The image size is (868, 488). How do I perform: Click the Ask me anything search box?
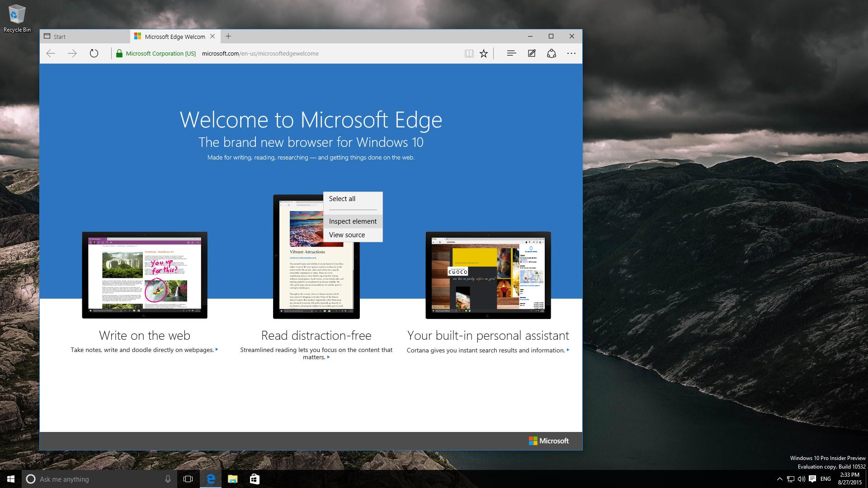pyautogui.click(x=99, y=479)
